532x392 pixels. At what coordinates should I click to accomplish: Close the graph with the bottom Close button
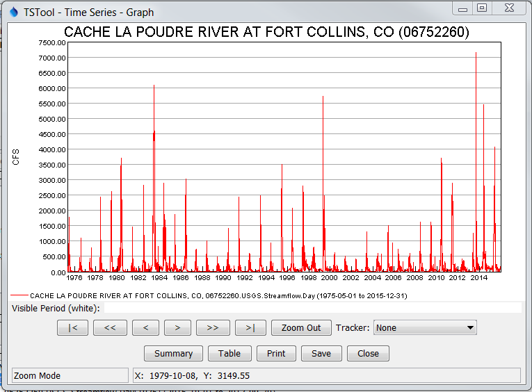pos(368,353)
